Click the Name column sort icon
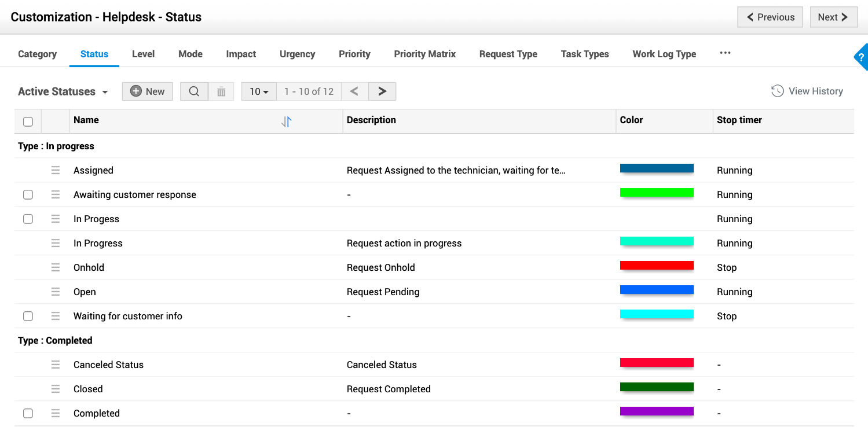 click(286, 122)
